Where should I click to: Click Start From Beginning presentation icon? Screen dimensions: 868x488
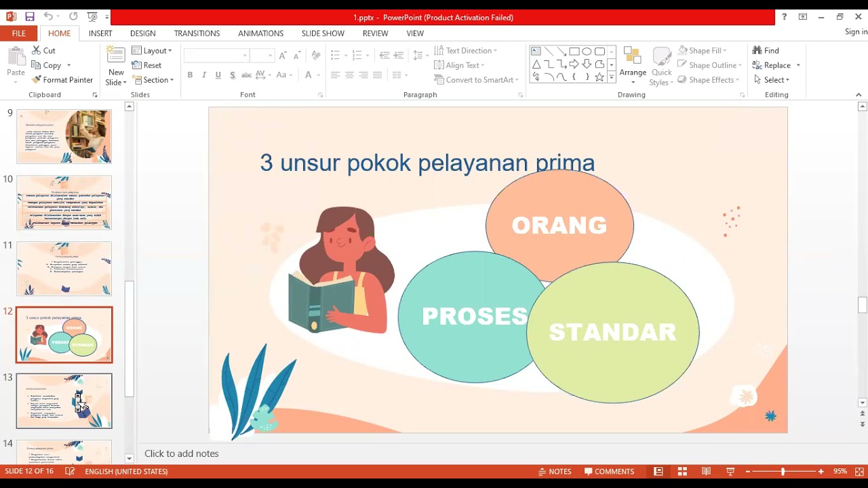(x=92, y=17)
